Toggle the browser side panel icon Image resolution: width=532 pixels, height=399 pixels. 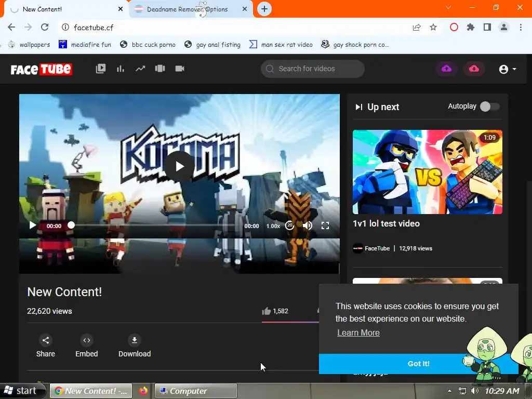(x=487, y=27)
